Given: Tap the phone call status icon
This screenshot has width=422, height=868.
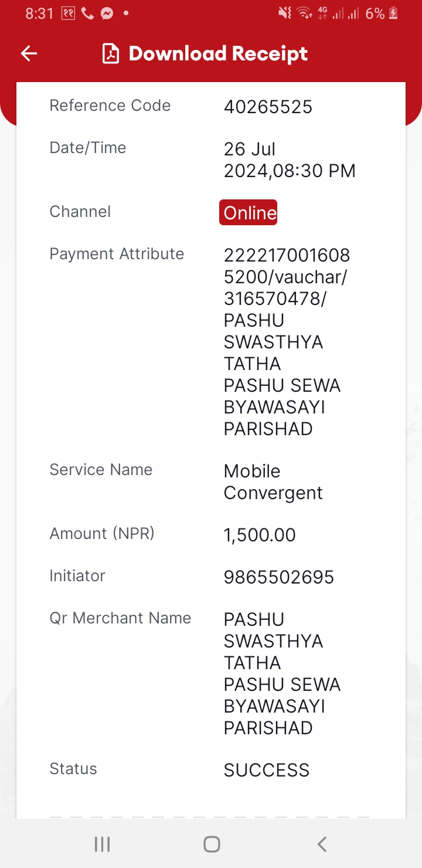Looking at the screenshot, I should click(x=87, y=13).
